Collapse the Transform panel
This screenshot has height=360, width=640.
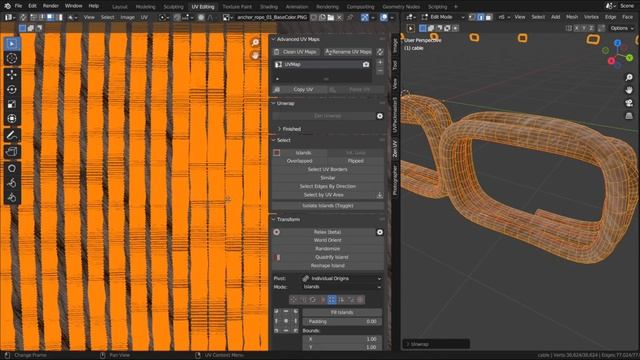click(x=274, y=220)
